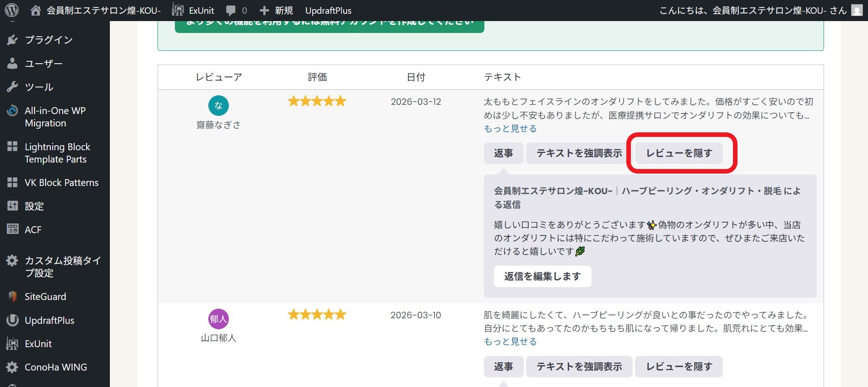Click 返信を編集します button

pos(542,276)
